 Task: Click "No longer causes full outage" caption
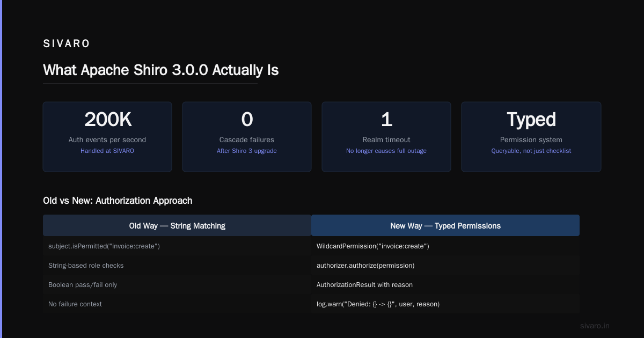[x=386, y=151]
